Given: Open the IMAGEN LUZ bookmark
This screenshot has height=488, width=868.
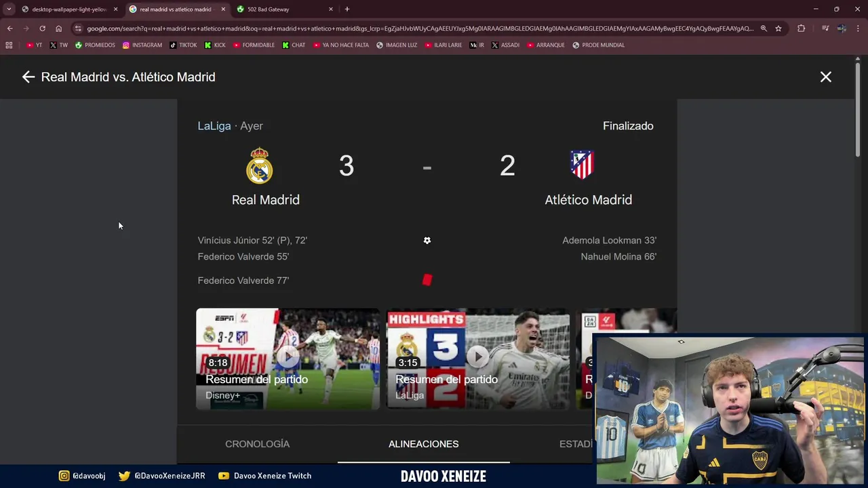Looking at the screenshot, I should (x=397, y=45).
